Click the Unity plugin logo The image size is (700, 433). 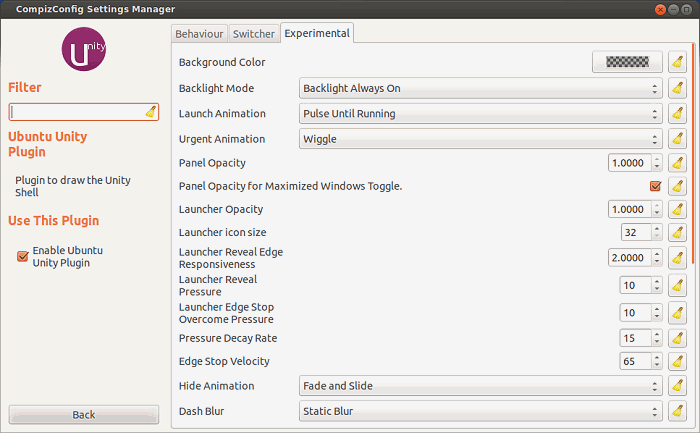(x=83, y=49)
